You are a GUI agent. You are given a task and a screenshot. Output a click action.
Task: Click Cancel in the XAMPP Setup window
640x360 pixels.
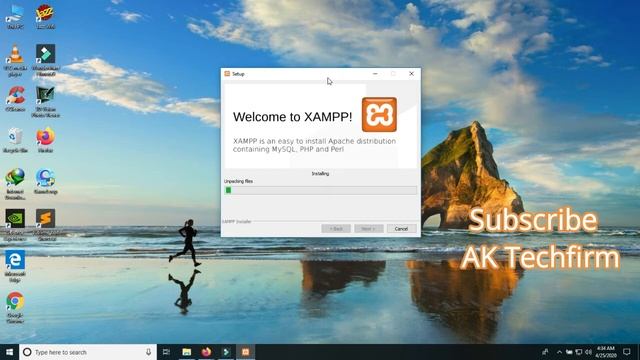click(x=401, y=229)
